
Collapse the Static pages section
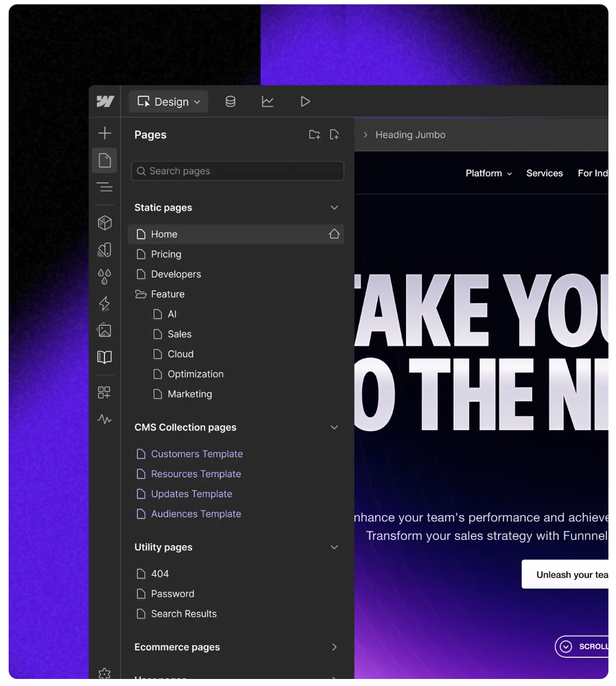click(x=334, y=207)
